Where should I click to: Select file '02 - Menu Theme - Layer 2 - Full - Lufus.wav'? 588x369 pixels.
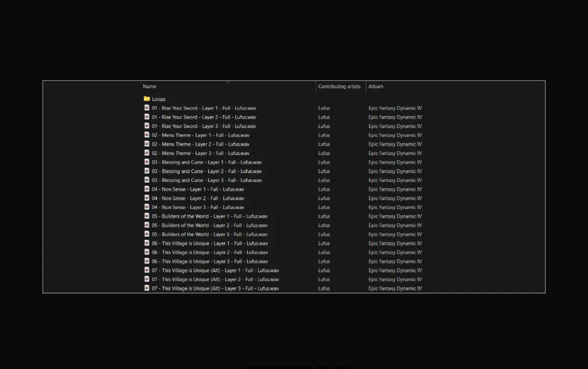[x=201, y=144]
